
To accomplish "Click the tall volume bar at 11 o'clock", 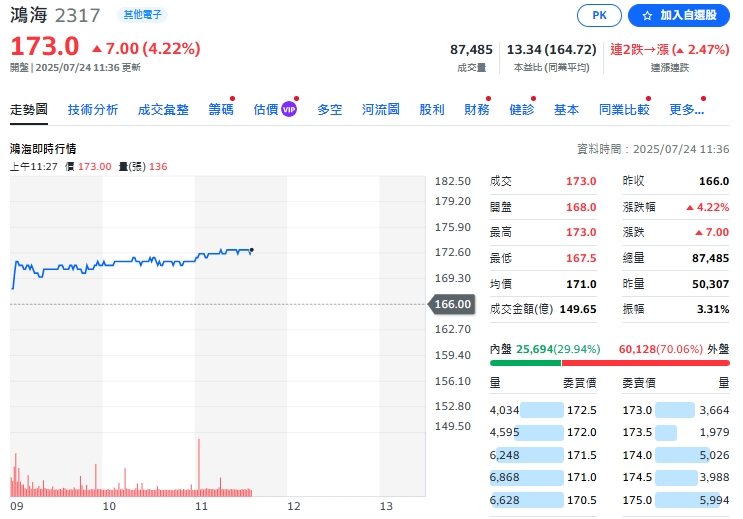I will [199, 467].
